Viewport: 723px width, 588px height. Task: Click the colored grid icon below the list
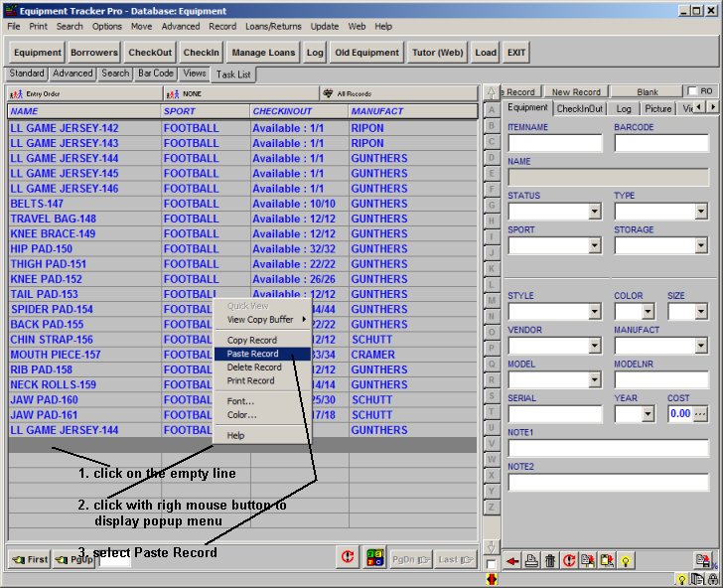374,558
